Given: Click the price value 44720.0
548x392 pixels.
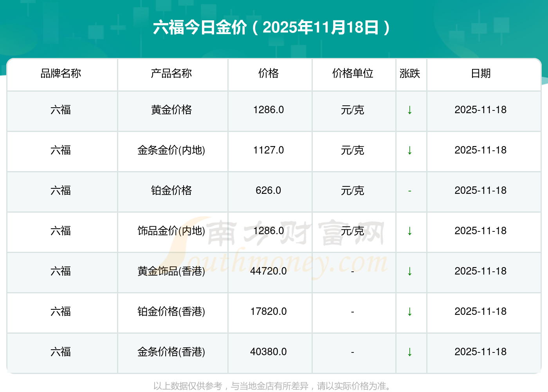Looking at the screenshot, I should click(269, 271).
